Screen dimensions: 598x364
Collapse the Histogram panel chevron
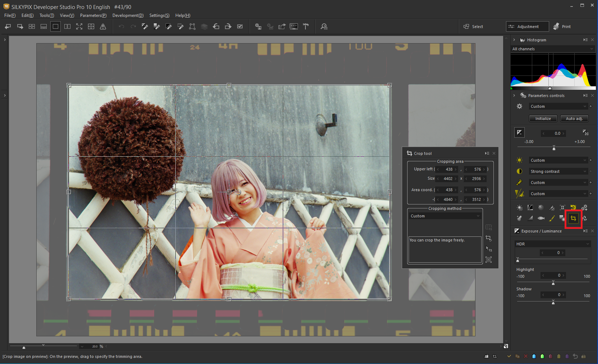coord(514,40)
